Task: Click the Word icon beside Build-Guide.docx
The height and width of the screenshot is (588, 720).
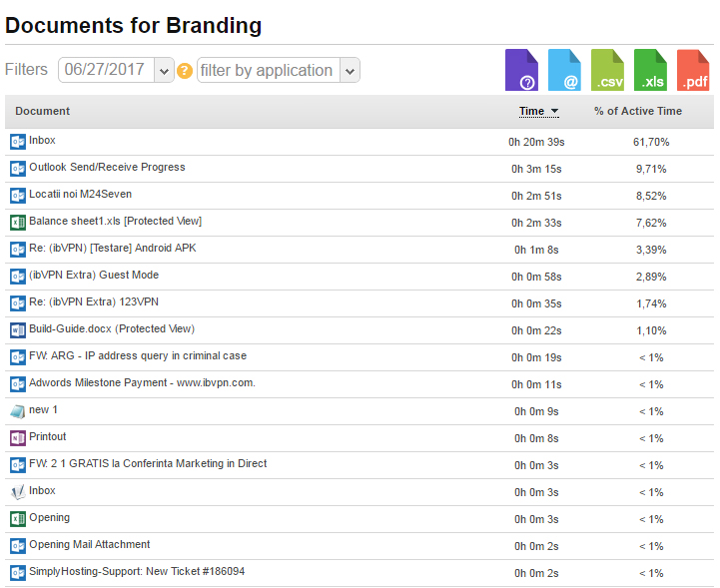Action: point(18,329)
